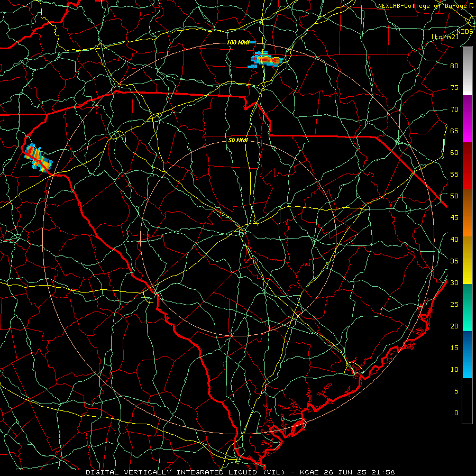476x476 pixels.
Task: Click the storm cell near the 100 NMI label
Action: point(266,59)
